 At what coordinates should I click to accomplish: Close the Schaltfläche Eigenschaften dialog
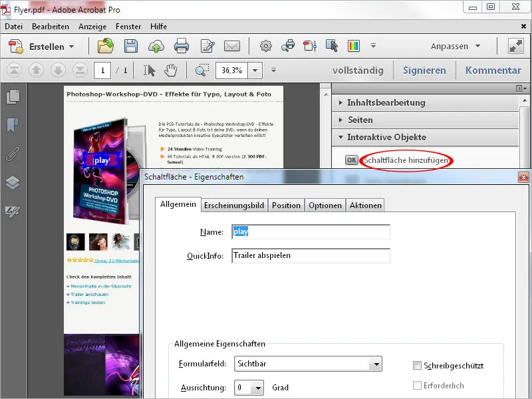[x=523, y=177]
